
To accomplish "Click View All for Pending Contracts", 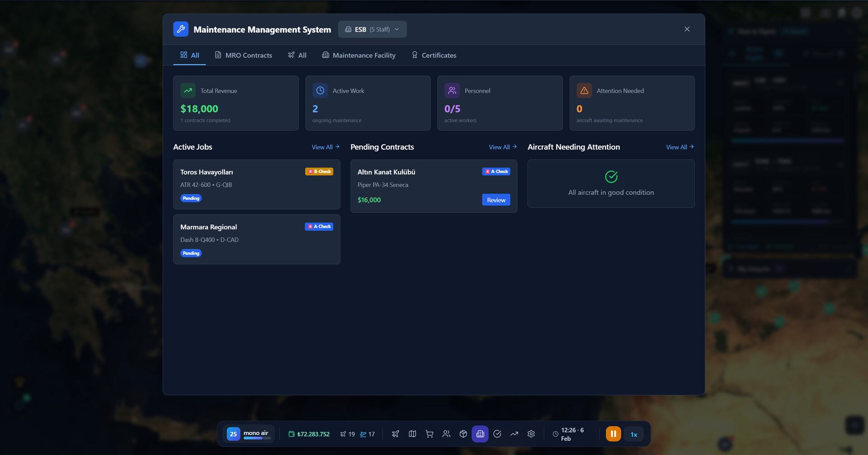I will 502,147.
